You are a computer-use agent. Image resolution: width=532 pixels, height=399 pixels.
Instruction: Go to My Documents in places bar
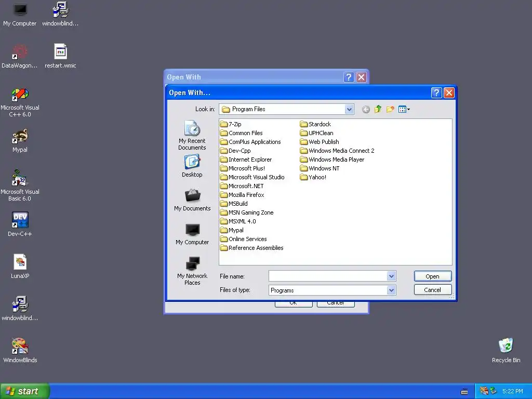click(192, 200)
